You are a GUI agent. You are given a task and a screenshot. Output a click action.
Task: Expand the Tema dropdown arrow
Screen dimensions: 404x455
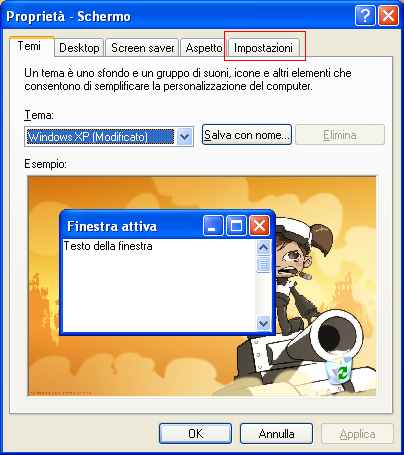click(185, 136)
